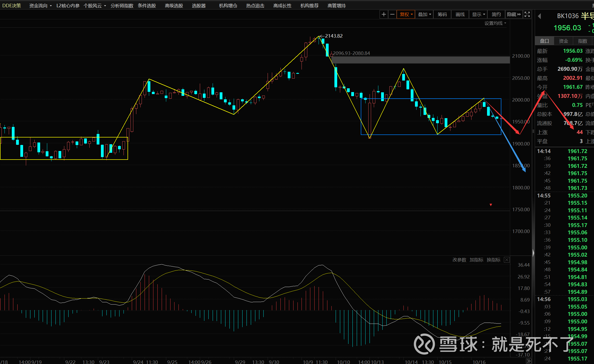Click the zoom in plus icon

click(384, 15)
